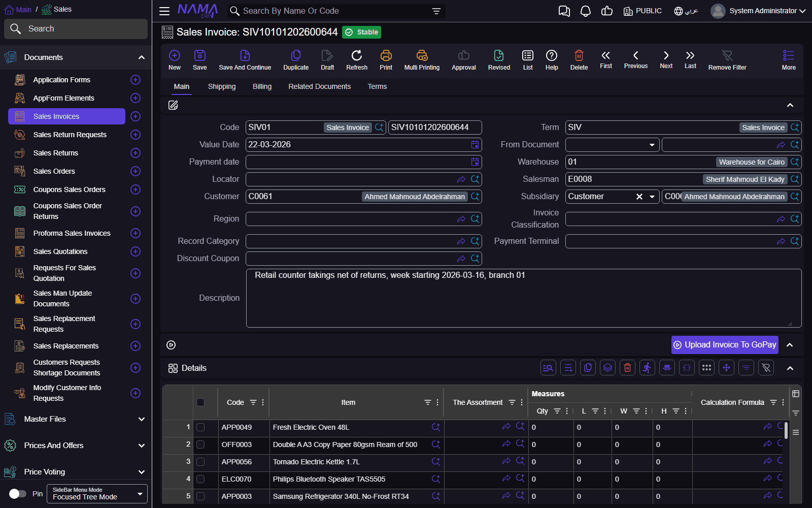This screenshot has height=508, width=812.
Task: Click the hamburger menu icon
Action: pyautogui.click(x=164, y=11)
